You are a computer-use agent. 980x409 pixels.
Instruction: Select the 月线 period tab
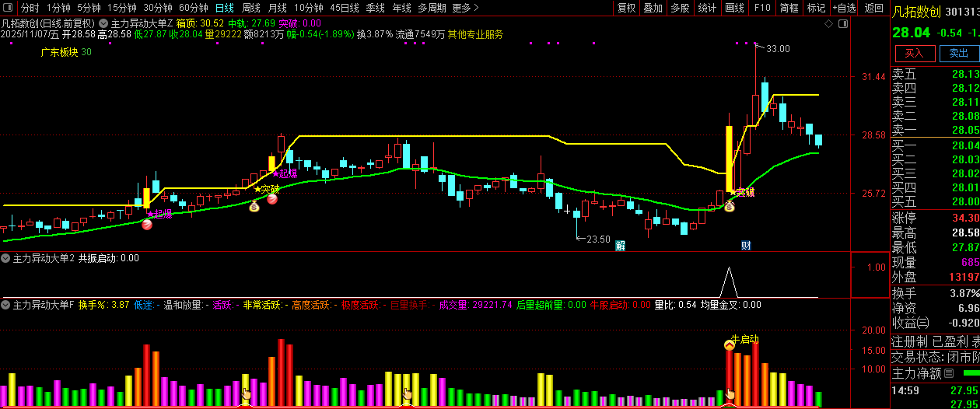pos(278,8)
